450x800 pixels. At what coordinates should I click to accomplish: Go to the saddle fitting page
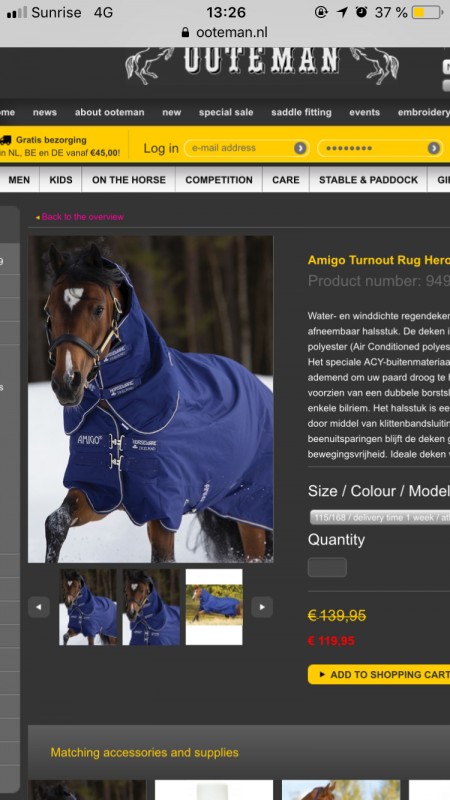tap(301, 112)
